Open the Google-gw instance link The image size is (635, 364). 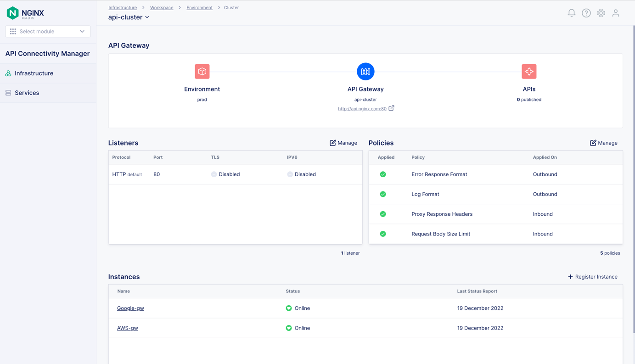pyautogui.click(x=130, y=308)
